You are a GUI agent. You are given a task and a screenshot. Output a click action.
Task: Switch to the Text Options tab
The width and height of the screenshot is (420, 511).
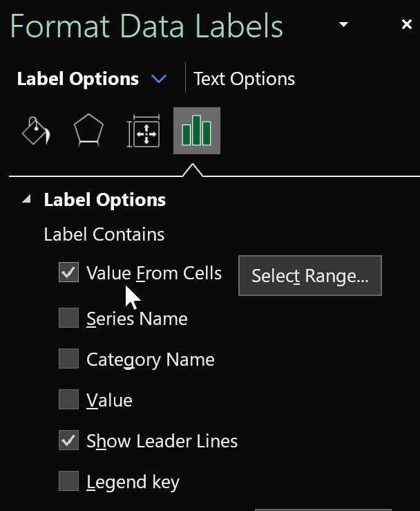[x=244, y=79]
